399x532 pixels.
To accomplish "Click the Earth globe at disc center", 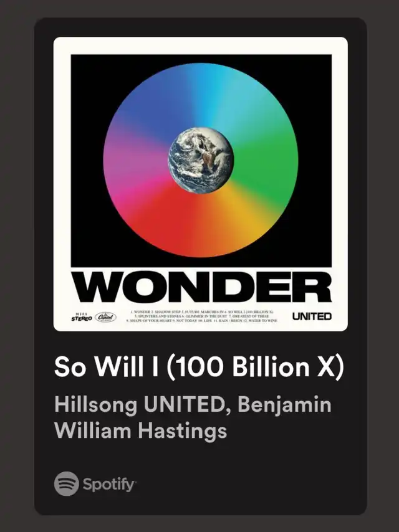I will point(201,160).
